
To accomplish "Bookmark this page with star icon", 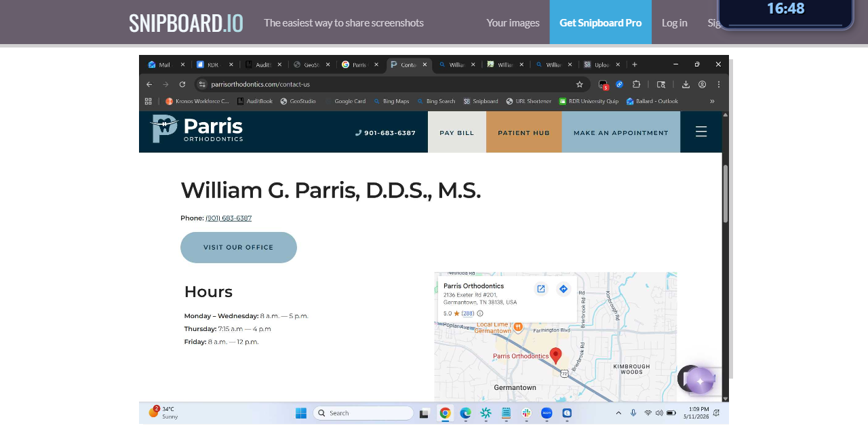I will pos(579,84).
